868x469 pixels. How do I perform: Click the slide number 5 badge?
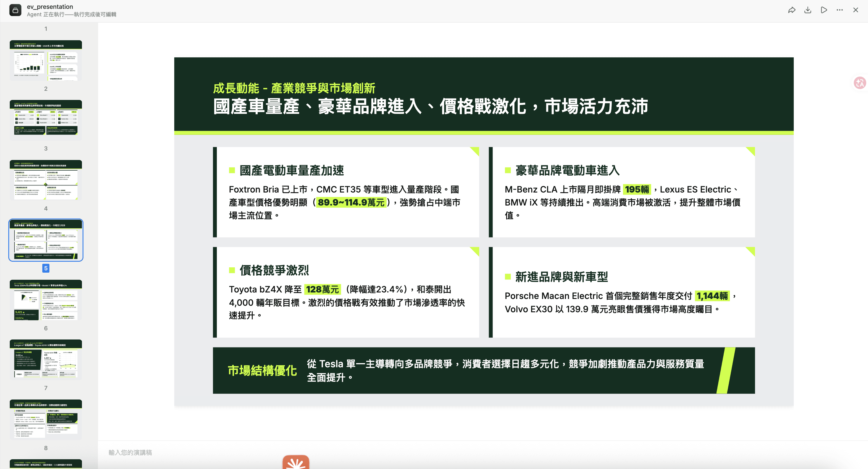click(46, 268)
